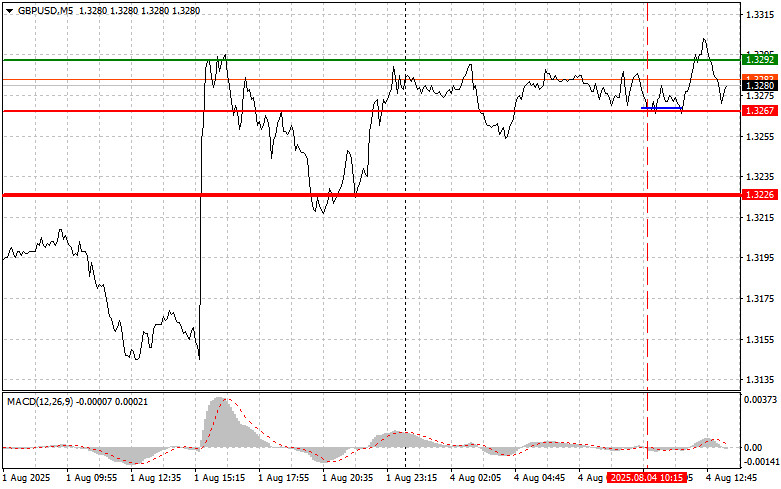Click the highlighted 2025.08.04 10:15 date marker

click(x=647, y=478)
